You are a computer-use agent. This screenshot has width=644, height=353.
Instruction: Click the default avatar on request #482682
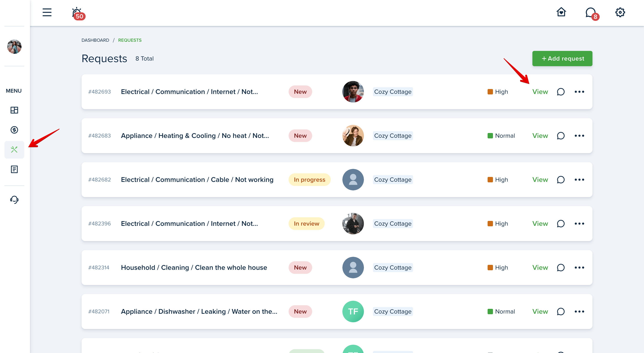pyautogui.click(x=353, y=180)
